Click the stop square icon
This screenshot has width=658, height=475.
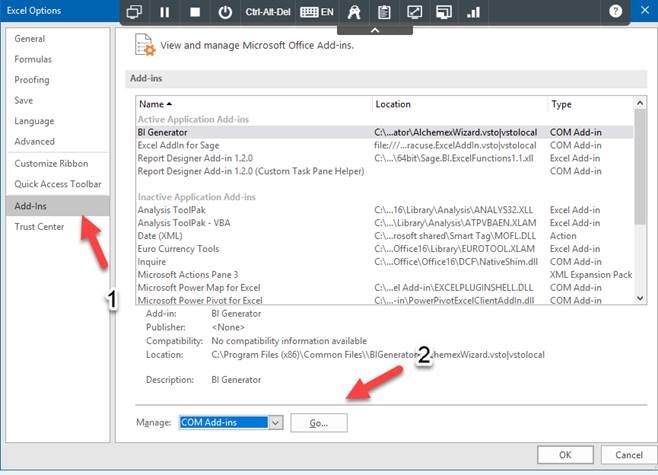point(195,12)
